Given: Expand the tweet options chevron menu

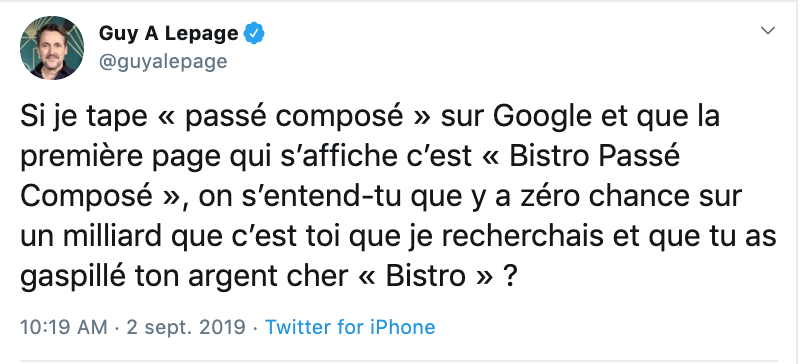Looking at the screenshot, I should [x=768, y=31].
